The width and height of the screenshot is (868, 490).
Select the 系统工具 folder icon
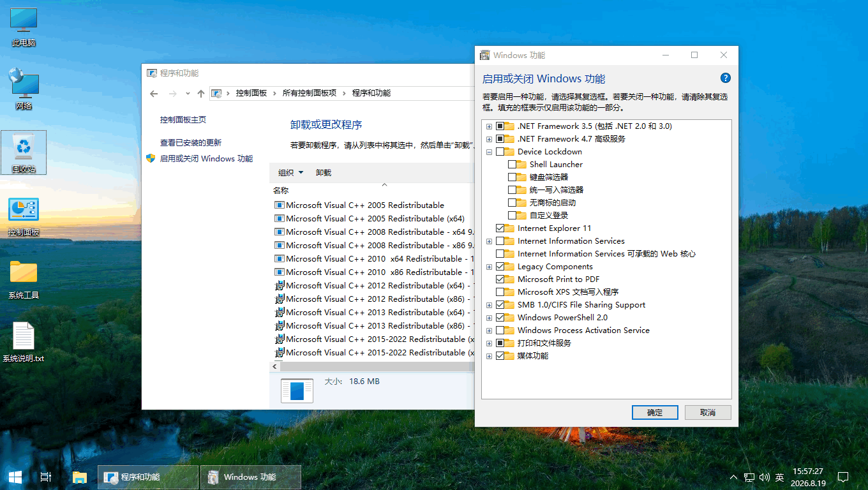pos(24,279)
